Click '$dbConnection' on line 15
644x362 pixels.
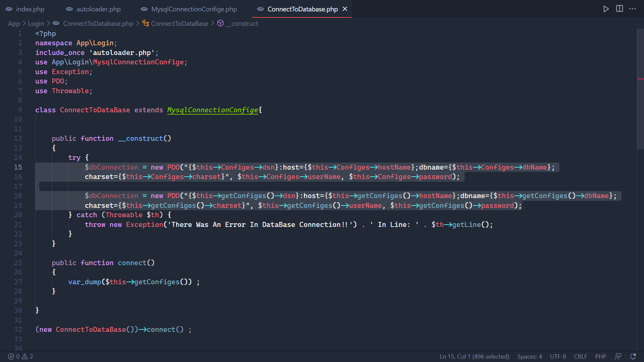(x=111, y=167)
